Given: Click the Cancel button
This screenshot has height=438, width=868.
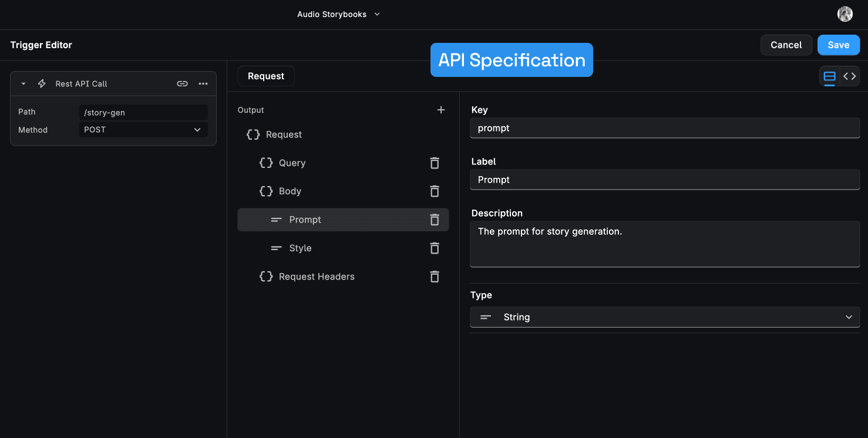Looking at the screenshot, I should [x=786, y=45].
